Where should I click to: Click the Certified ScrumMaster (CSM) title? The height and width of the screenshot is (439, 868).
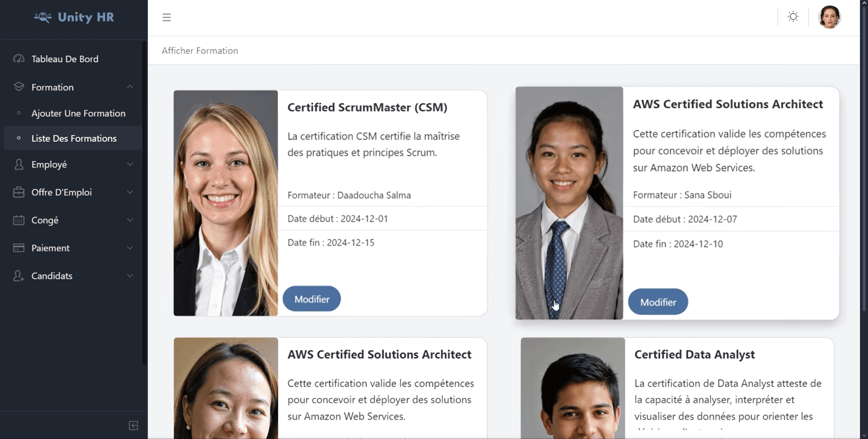(x=367, y=107)
